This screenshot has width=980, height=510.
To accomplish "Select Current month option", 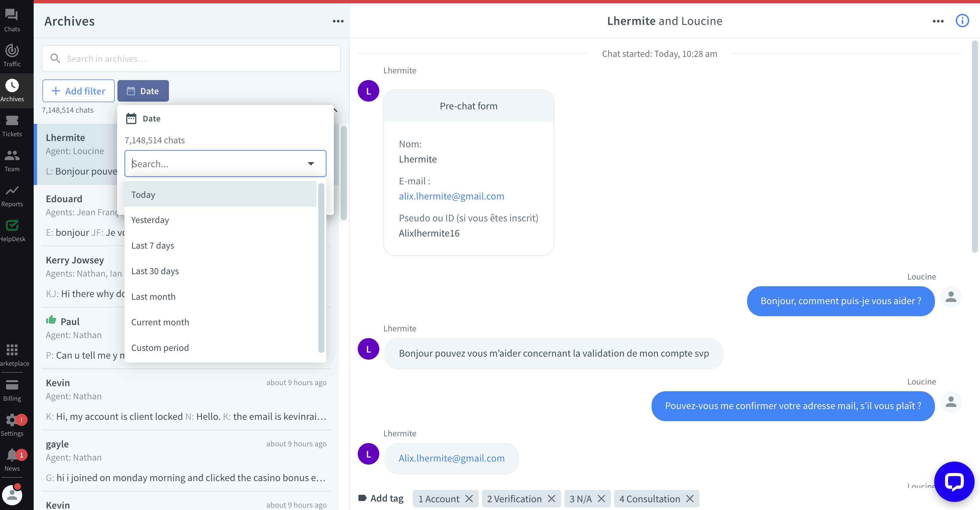I will (x=220, y=322).
